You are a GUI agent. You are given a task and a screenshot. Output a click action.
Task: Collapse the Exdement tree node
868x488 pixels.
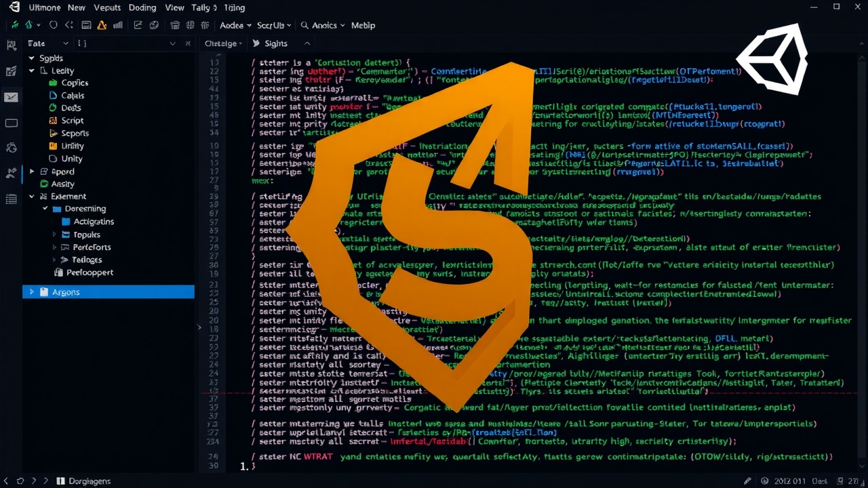pos(31,197)
